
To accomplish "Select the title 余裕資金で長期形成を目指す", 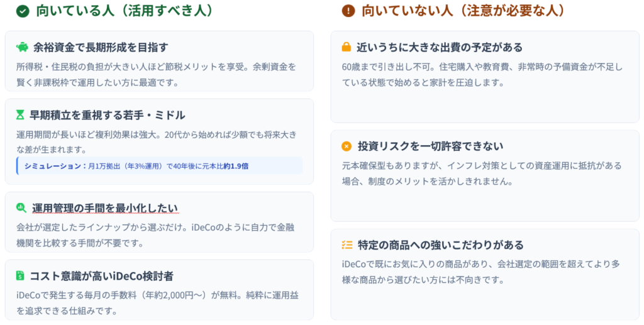I will click(101, 47).
